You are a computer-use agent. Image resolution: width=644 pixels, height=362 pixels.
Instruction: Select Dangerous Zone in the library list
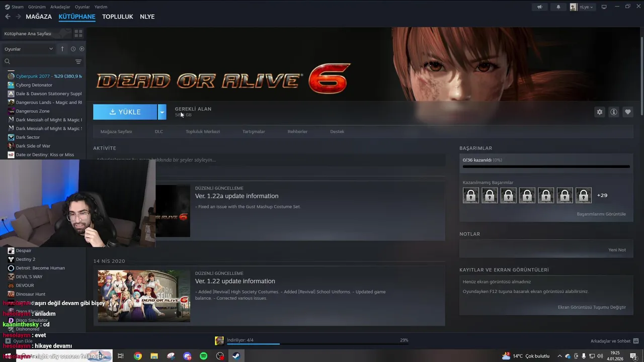click(33, 111)
